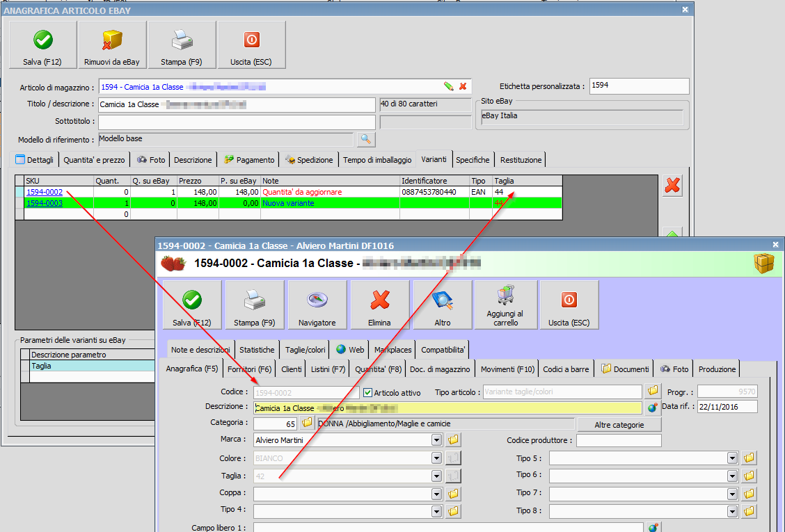Select the Fornitori (F6) tab
The width and height of the screenshot is (785, 532).
tap(249, 369)
